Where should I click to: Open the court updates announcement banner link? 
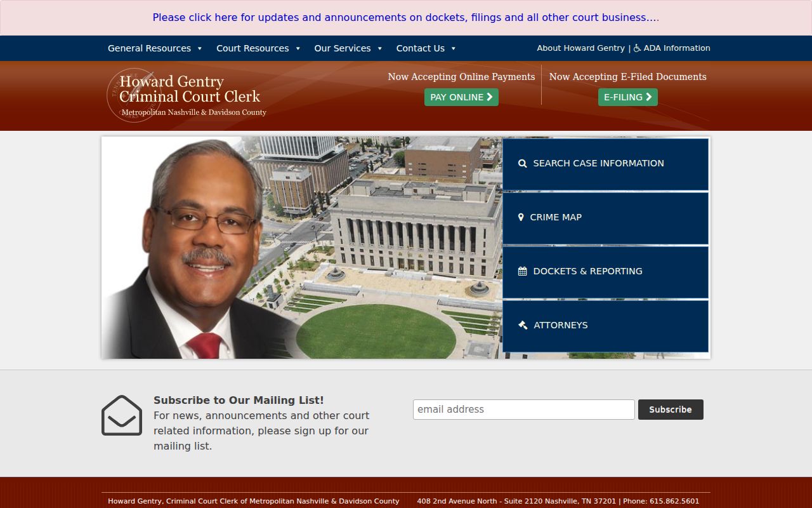(x=406, y=18)
